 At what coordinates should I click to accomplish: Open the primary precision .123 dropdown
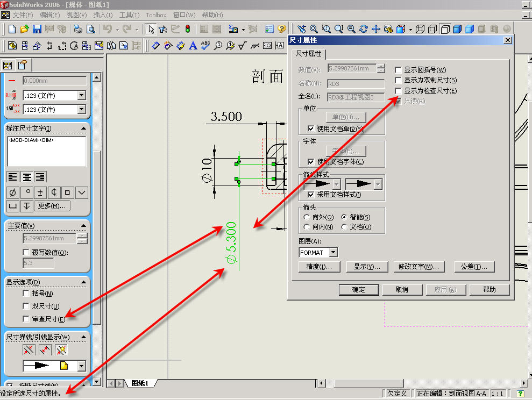point(81,96)
